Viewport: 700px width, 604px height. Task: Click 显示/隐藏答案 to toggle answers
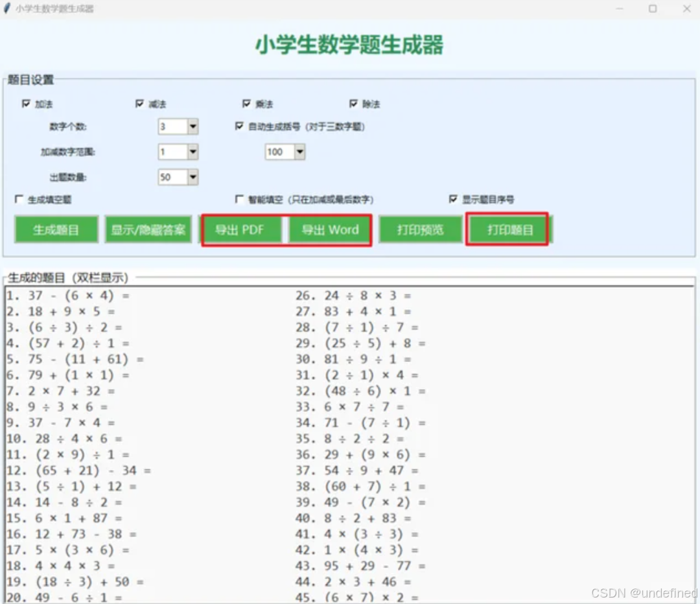(149, 229)
